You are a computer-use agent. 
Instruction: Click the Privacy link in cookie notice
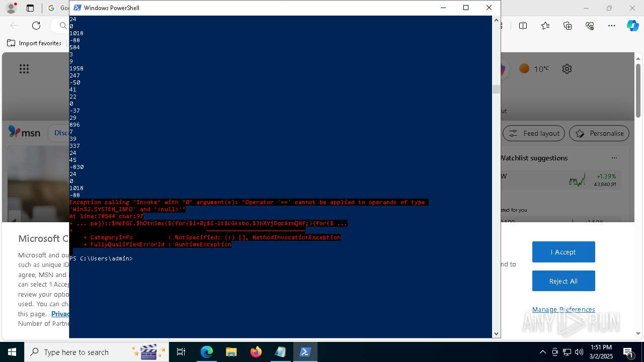(60, 314)
